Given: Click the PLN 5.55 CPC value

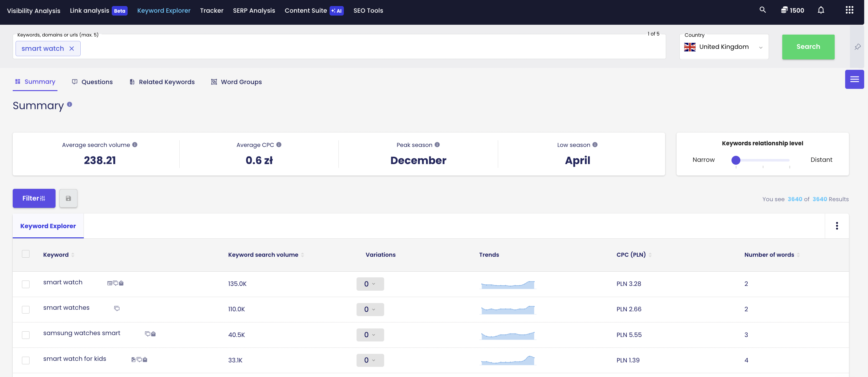Looking at the screenshot, I should coord(629,335).
